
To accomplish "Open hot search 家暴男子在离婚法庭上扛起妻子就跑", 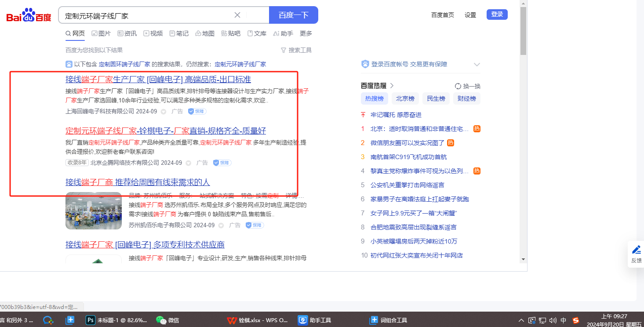I will tap(420, 199).
